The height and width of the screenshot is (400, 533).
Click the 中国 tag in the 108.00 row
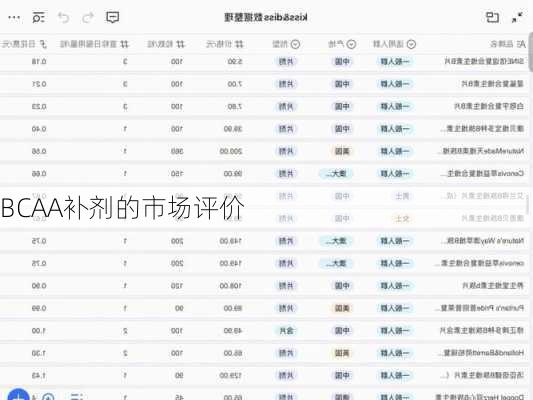[342, 286]
